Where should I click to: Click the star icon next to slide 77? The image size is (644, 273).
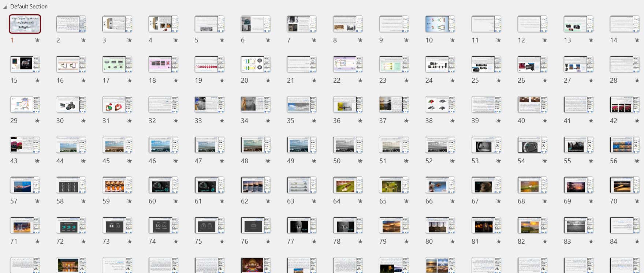click(314, 242)
